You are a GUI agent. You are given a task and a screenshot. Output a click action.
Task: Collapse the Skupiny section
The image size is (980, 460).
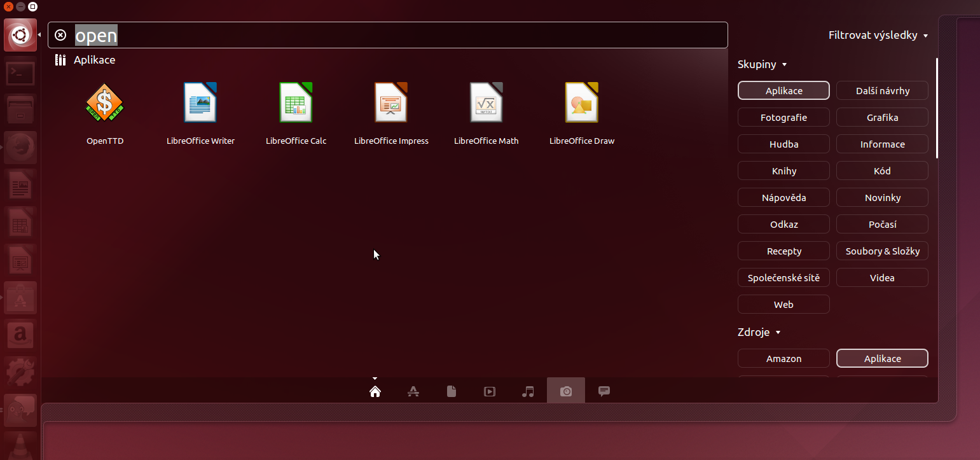click(763, 64)
